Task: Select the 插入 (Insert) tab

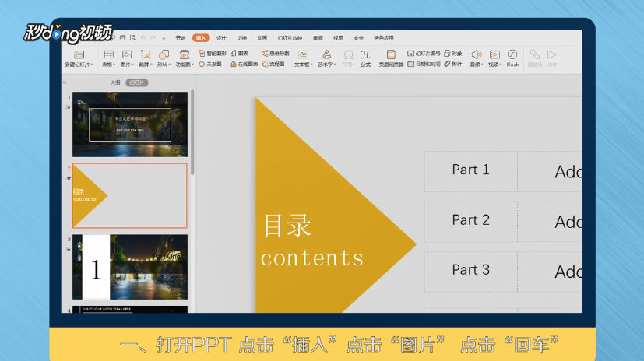Action: click(x=201, y=38)
